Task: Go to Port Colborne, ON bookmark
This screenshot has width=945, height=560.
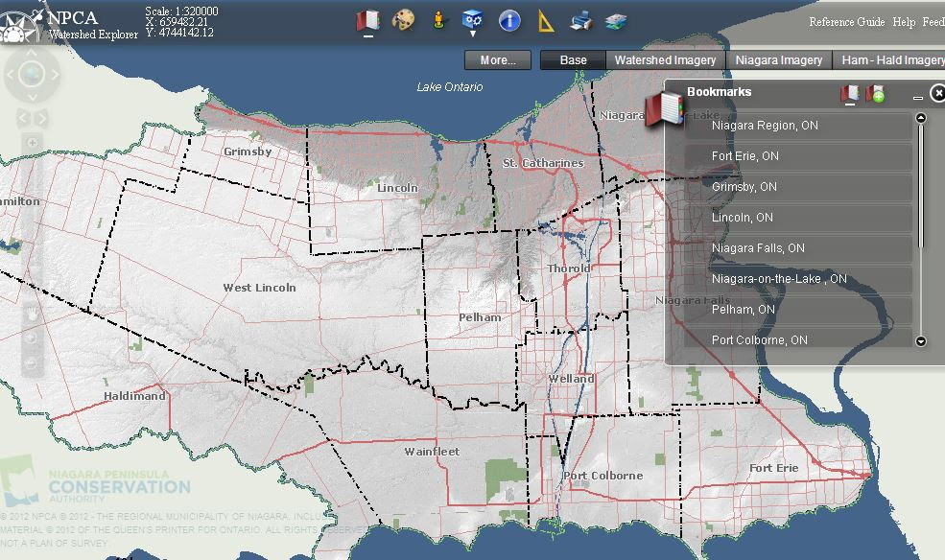Action: (798, 339)
